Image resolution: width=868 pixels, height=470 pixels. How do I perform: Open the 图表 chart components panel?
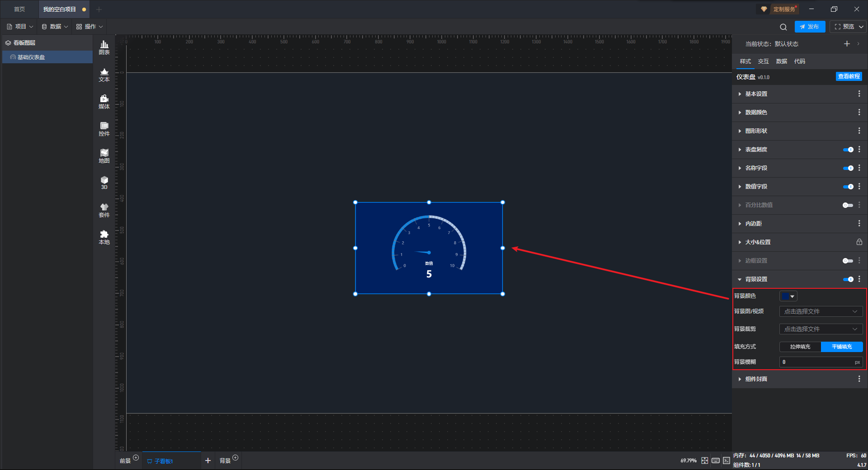[104, 47]
